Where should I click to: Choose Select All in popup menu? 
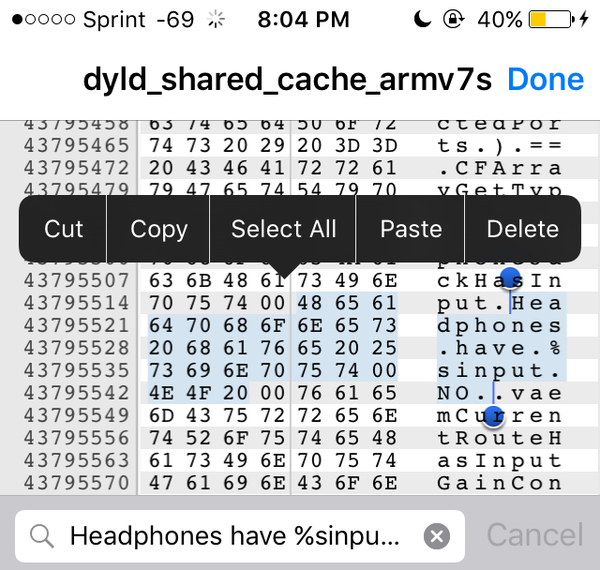tap(283, 229)
